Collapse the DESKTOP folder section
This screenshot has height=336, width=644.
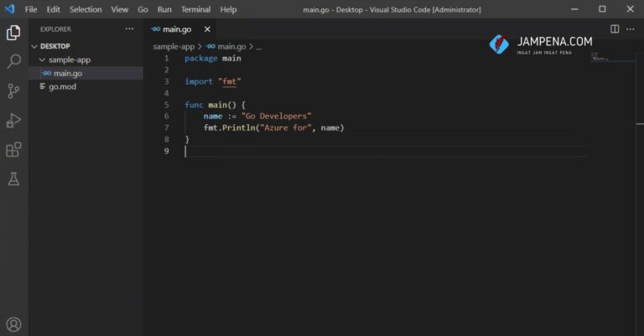pyautogui.click(x=34, y=46)
